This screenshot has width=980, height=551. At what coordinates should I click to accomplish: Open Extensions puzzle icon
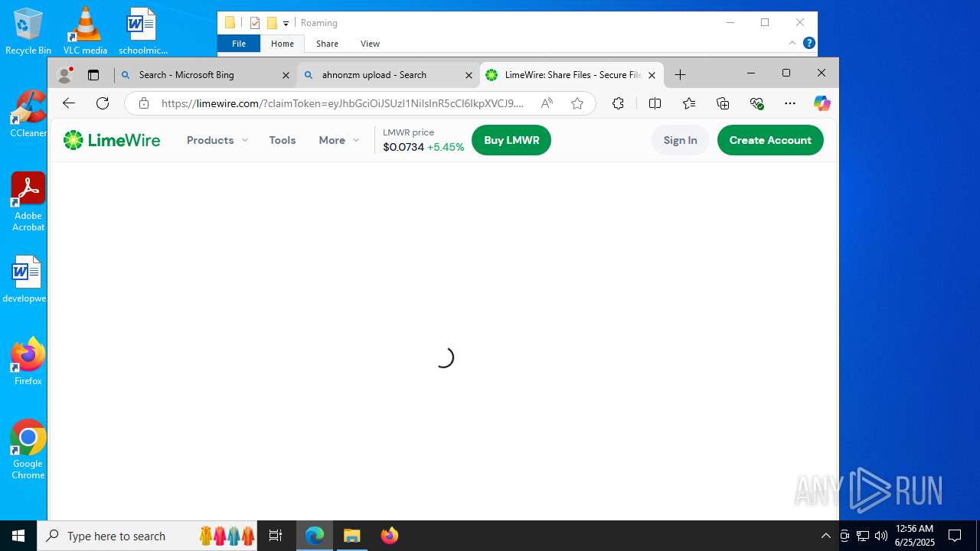[x=618, y=103]
